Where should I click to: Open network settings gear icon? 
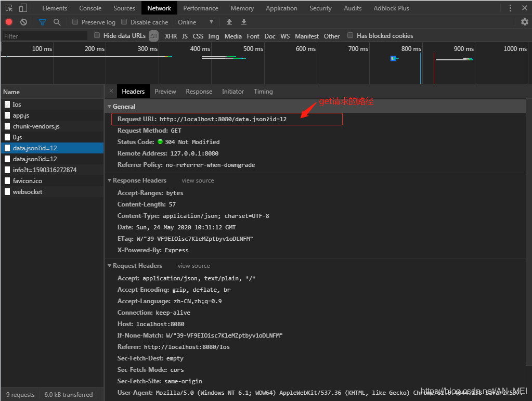(x=525, y=22)
